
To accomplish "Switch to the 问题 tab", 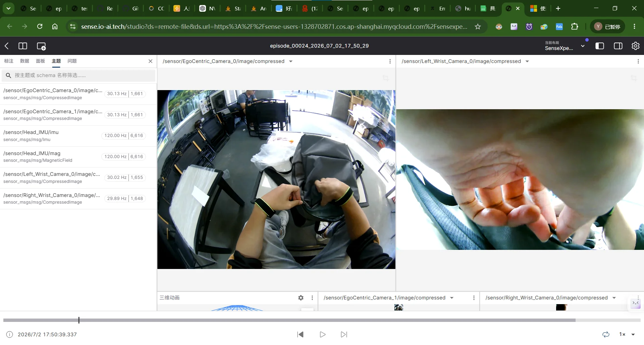I will point(72,61).
